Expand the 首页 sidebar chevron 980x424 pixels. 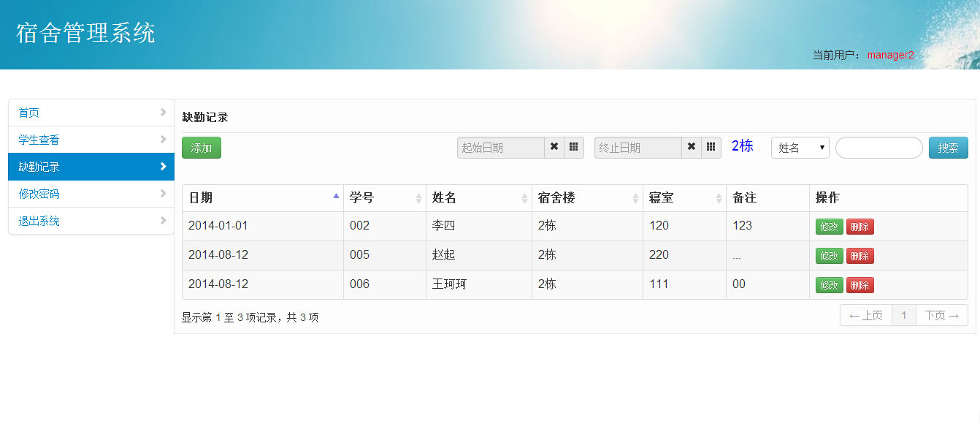[x=164, y=113]
